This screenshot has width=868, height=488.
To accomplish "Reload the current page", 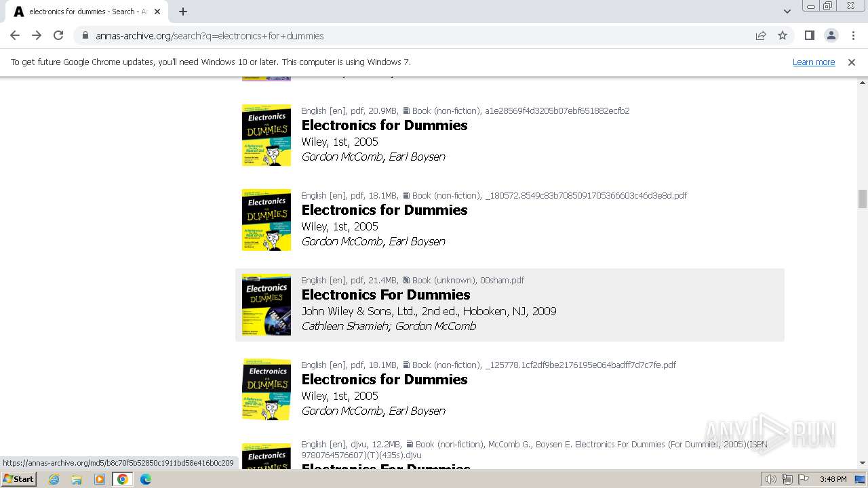I will point(58,35).
